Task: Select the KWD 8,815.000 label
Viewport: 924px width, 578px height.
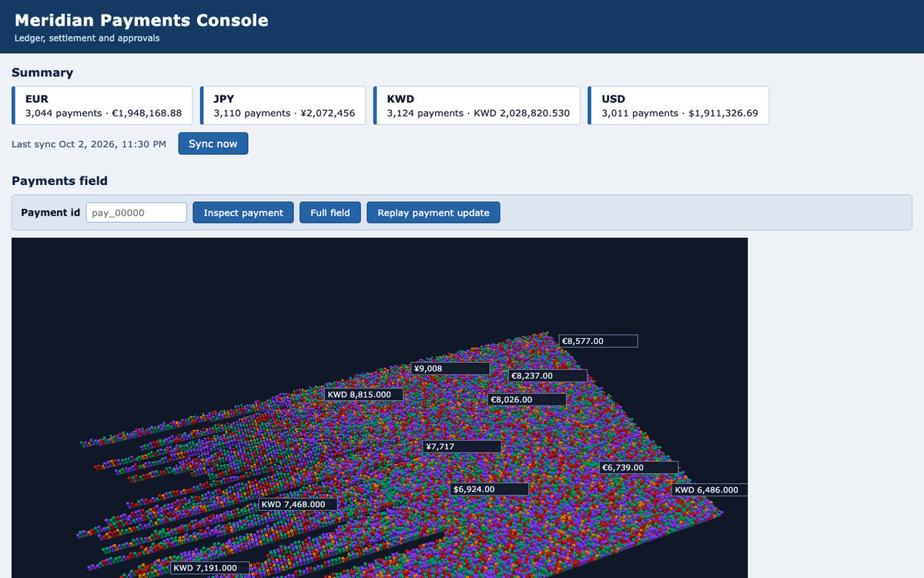Action: pyautogui.click(x=364, y=395)
